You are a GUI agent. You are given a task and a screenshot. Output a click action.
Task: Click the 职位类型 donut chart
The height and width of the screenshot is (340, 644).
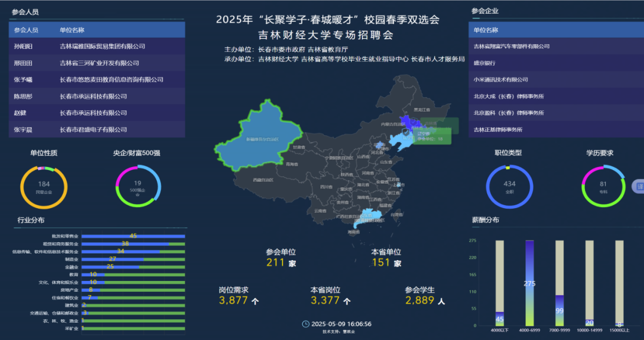[509, 187]
